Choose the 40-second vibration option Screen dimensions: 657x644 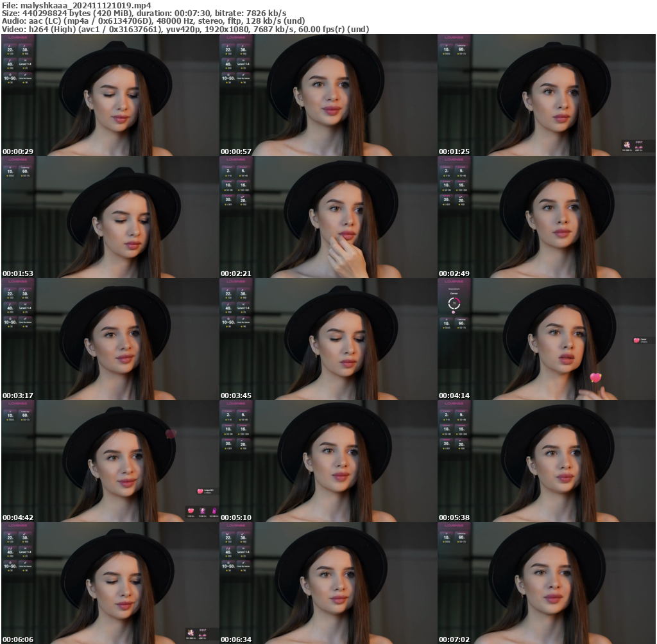[9, 64]
